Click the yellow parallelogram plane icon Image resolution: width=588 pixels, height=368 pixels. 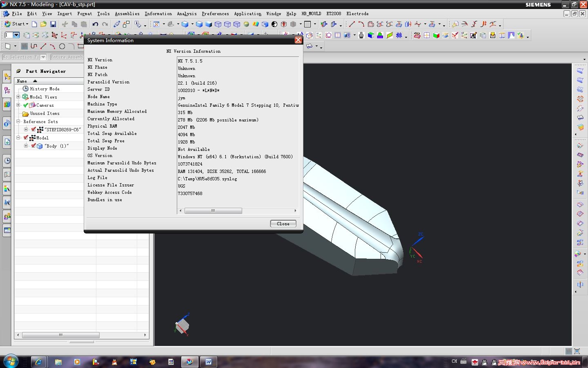pos(390,36)
